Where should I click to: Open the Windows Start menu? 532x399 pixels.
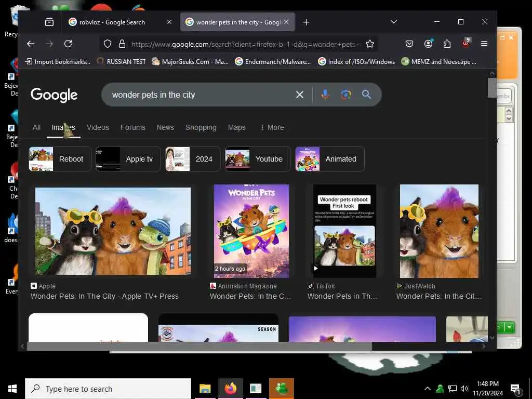12,389
